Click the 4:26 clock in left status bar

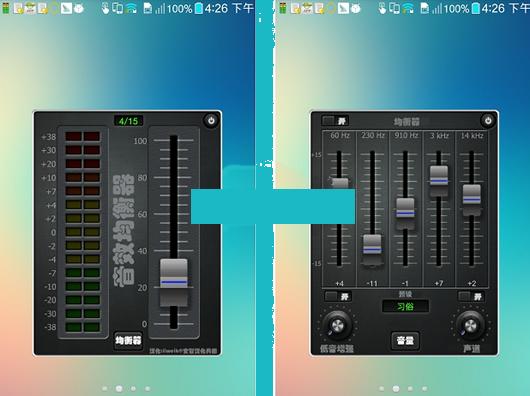(216, 8)
